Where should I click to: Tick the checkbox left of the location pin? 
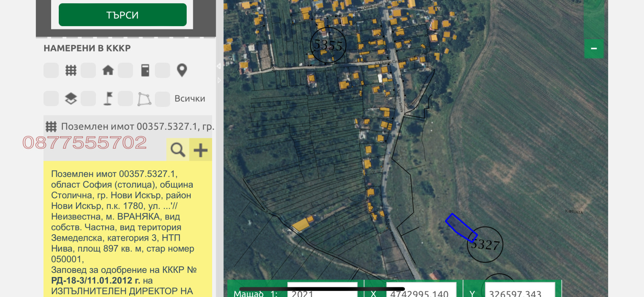(x=163, y=70)
